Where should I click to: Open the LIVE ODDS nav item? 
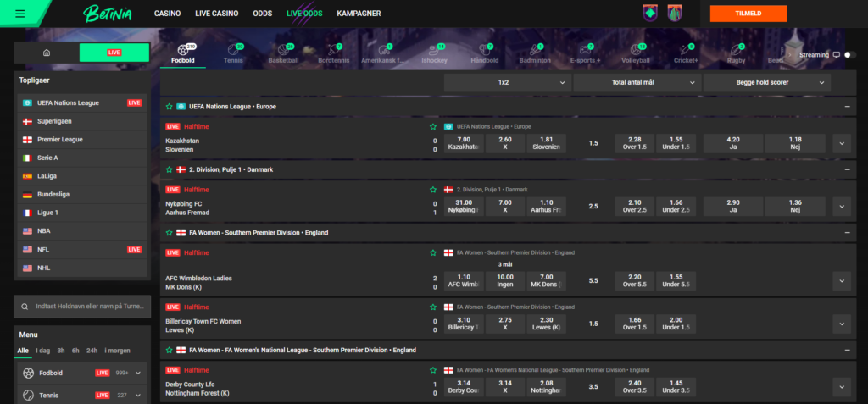coord(304,14)
